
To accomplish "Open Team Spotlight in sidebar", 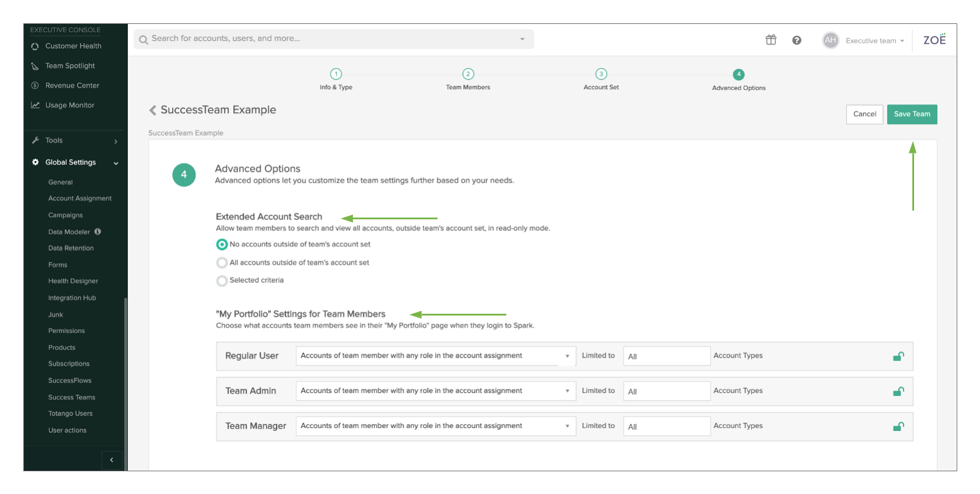I will point(70,66).
